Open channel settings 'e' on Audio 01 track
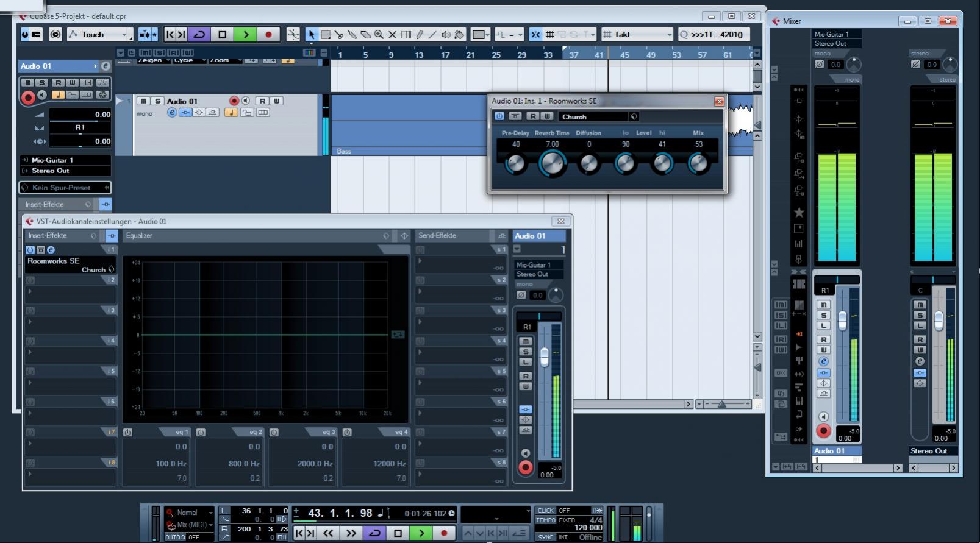This screenshot has width=980, height=543. click(x=172, y=113)
